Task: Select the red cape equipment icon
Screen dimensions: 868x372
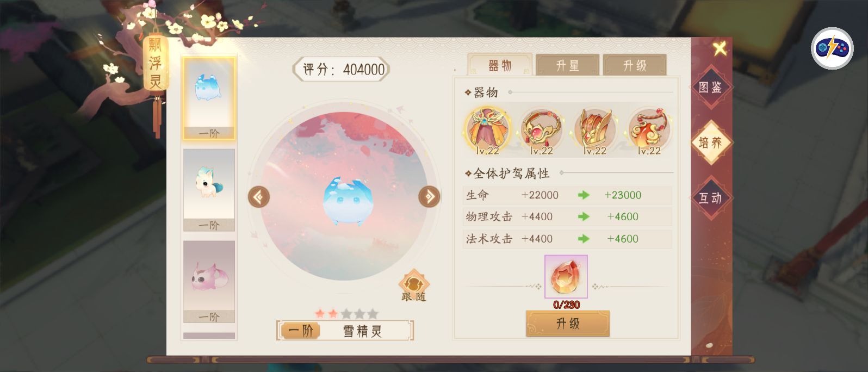Action: pyautogui.click(x=487, y=130)
